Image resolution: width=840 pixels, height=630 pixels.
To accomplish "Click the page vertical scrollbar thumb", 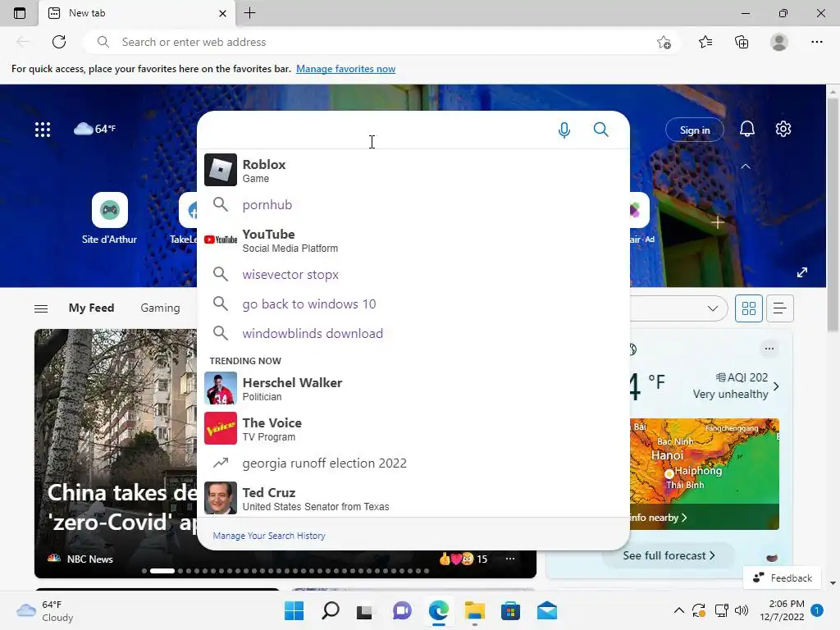I will (833, 214).
